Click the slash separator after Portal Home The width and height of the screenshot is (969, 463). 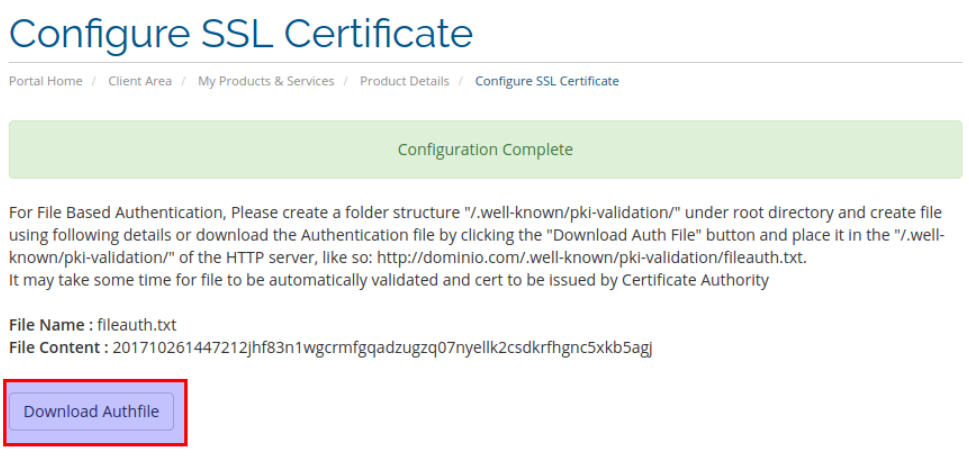95,81
